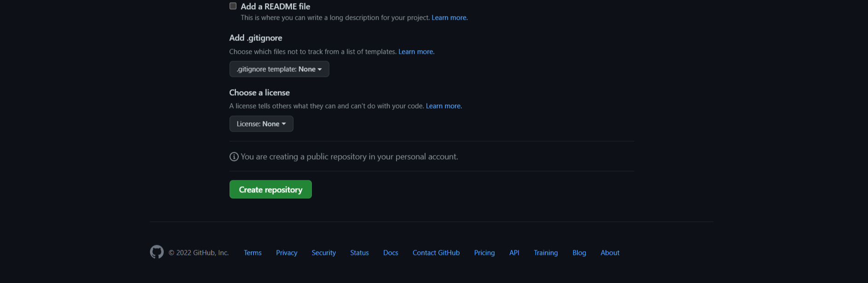Open the Training footer link
The image size is (868, 283).
pyautogui.click(x=546, y=253)
